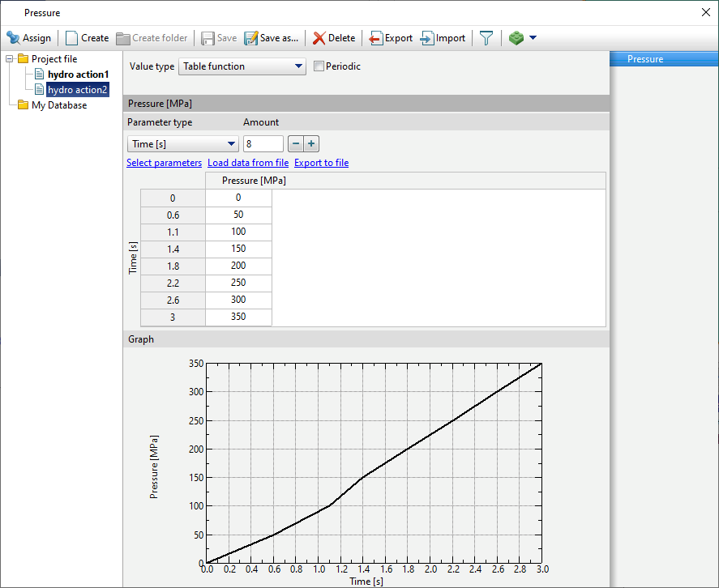Click the Assign toolbar icon
Screen dimensions: 719x588
[x=14, y=38]
